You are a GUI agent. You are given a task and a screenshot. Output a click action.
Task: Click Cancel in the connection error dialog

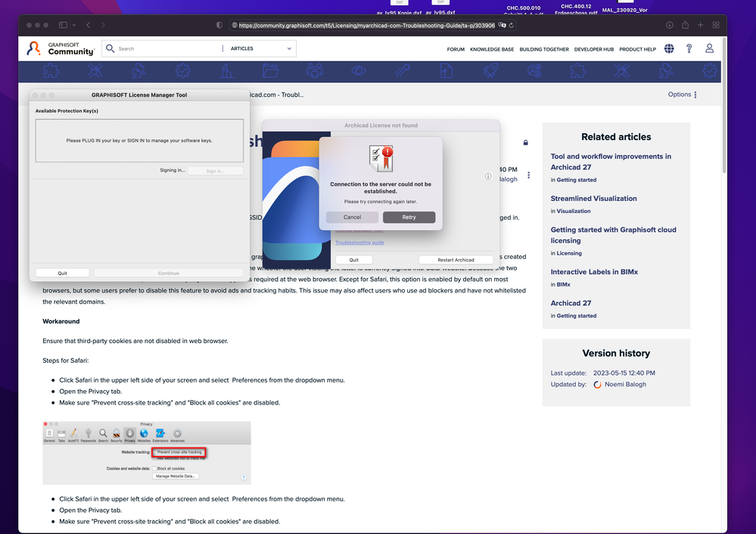pos(352,217)
